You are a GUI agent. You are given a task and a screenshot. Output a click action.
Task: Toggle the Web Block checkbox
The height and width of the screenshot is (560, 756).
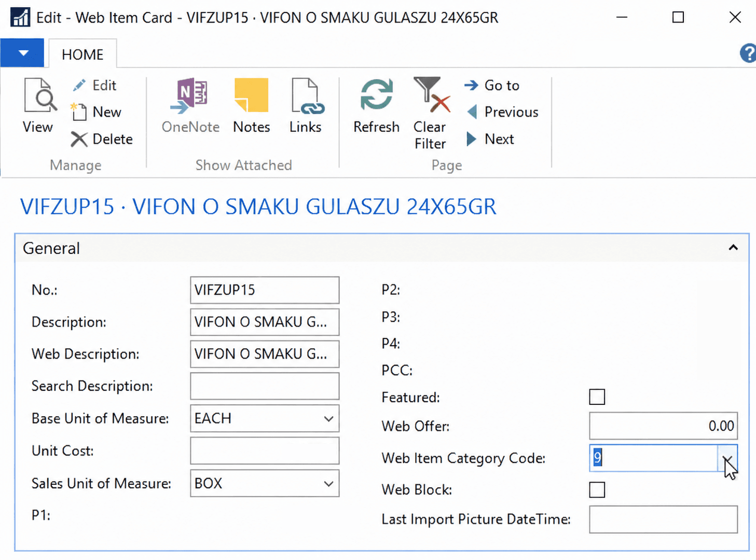597,489
